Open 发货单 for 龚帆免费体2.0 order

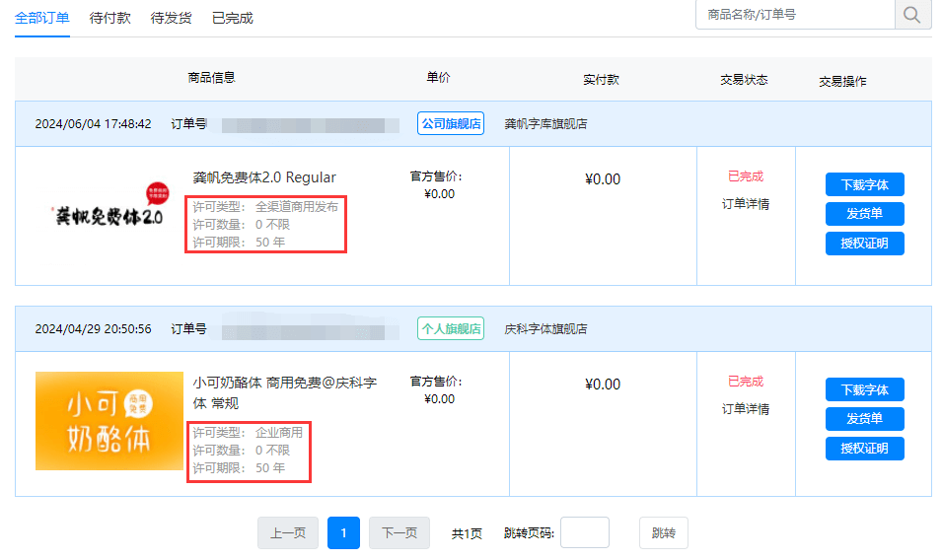(x=864, y=214)
